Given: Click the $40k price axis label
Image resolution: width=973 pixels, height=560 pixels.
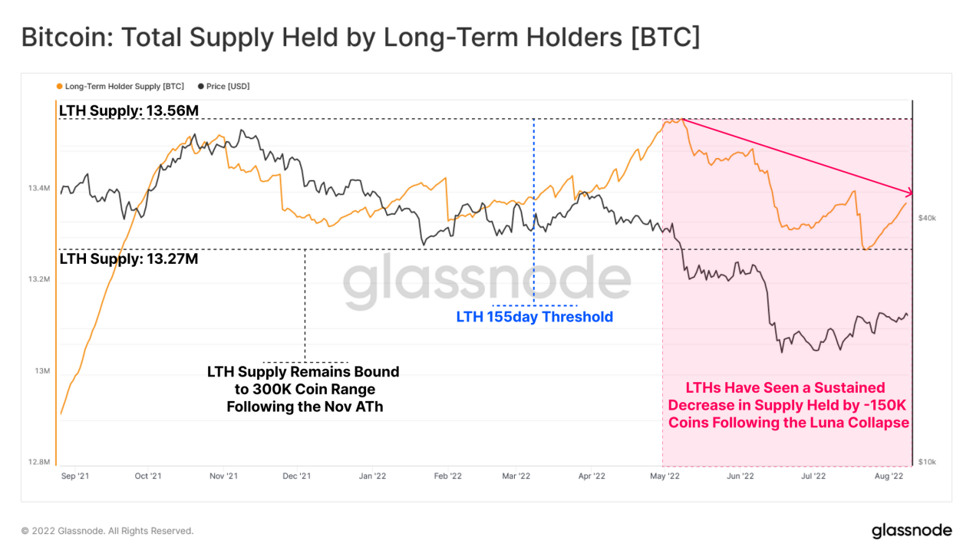Looking at the screenshot, I should pos(927,218).
